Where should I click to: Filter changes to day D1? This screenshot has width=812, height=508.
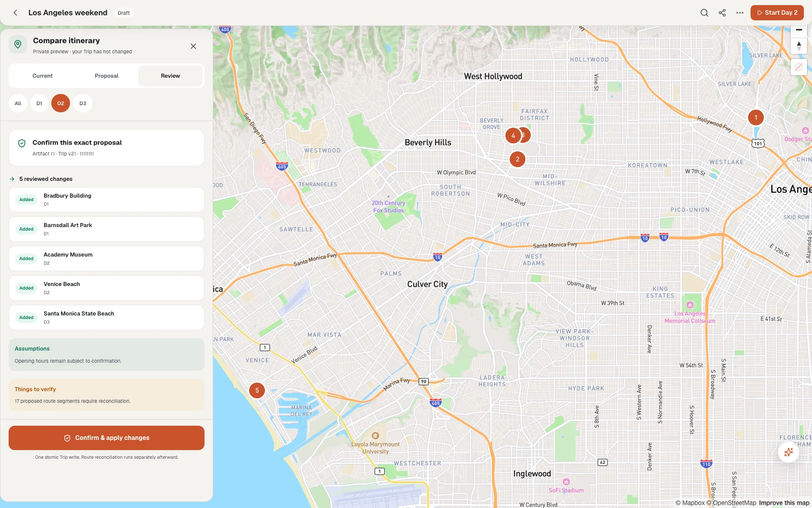(39, 103)
